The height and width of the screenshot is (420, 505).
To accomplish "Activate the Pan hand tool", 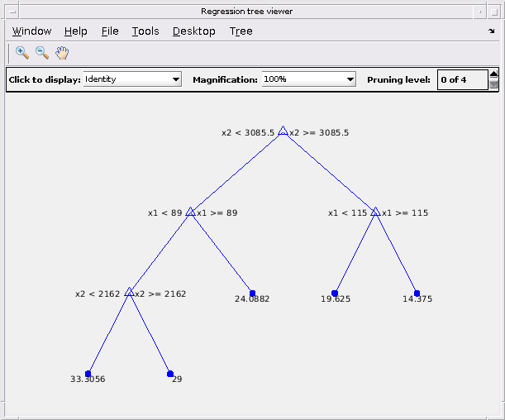I will click(62, 53).
